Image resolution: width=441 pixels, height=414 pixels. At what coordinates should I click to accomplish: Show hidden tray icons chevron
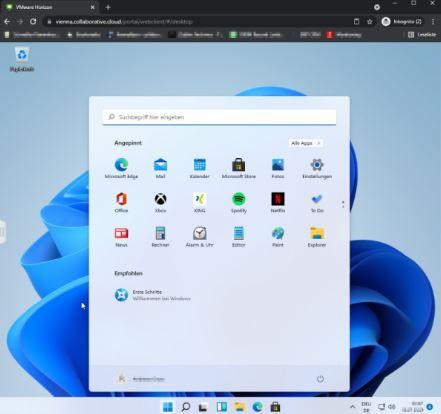(352, 407)
